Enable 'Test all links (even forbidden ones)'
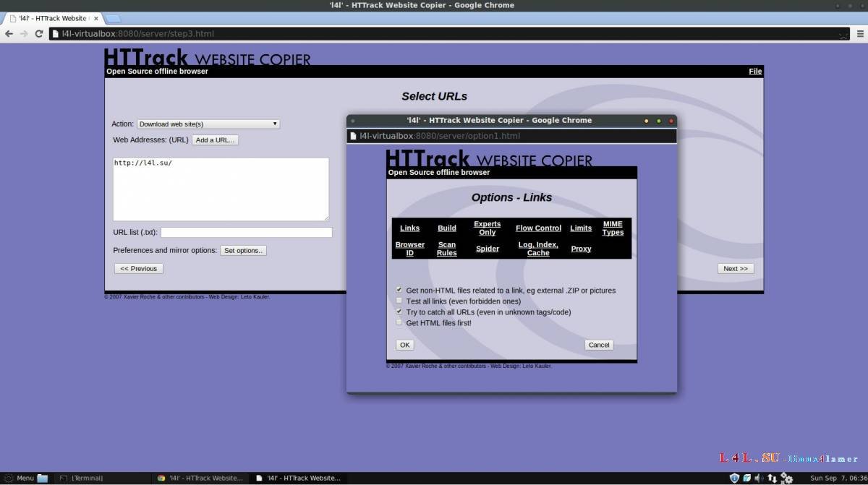This screenshot has height=485, width=868. click(x=399, y=301)
